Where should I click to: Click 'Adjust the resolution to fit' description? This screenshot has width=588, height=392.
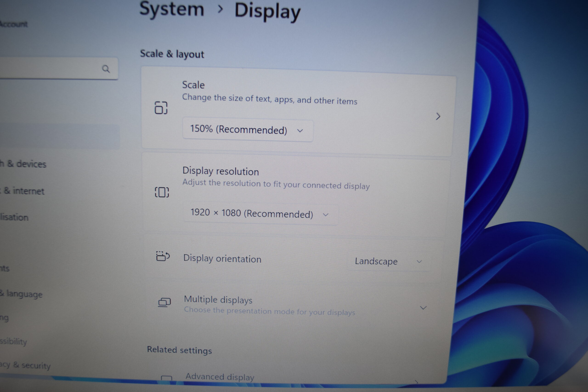(x=276, y=184)
